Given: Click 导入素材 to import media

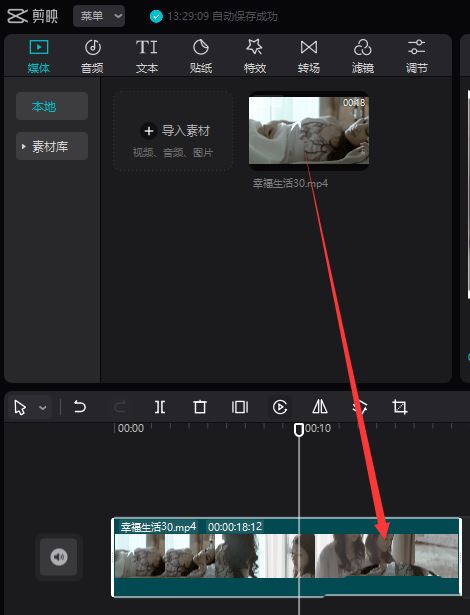Looking at the screenshot, I should point(173,131).
